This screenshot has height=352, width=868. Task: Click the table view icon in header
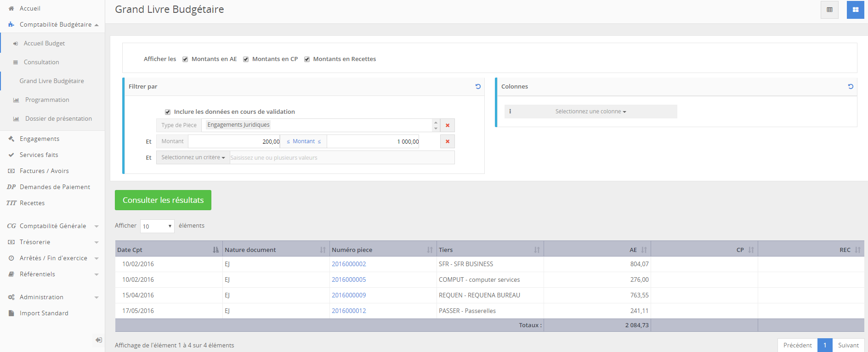pyautogui.click(x=829, y=10)
